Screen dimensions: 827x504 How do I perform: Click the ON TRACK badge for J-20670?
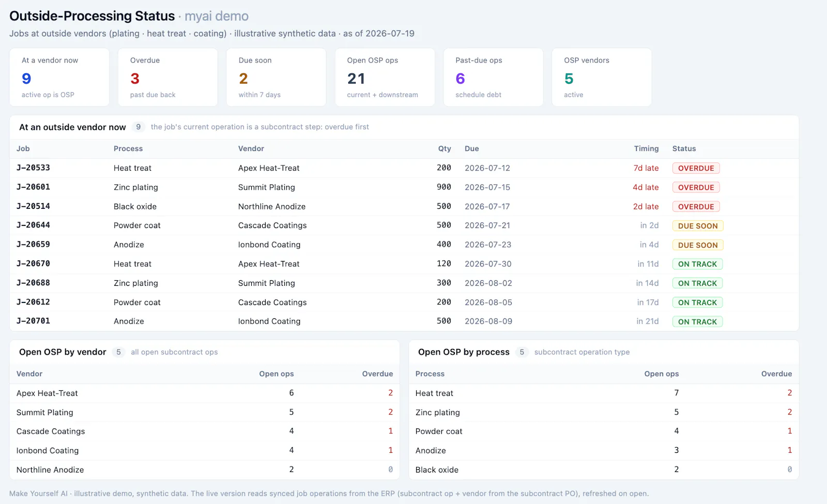[x=697, y=264]
